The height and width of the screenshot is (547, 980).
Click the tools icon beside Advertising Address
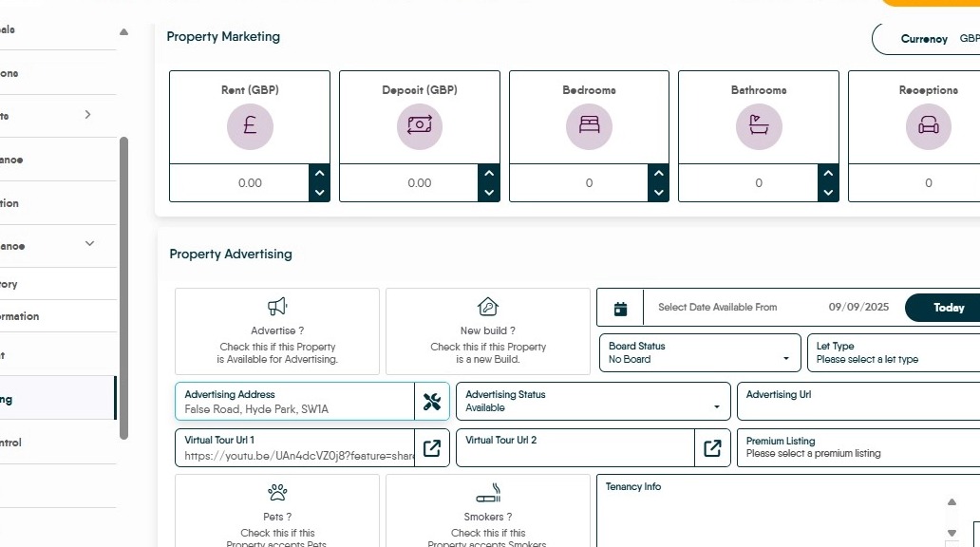click(x=432, y=402)
